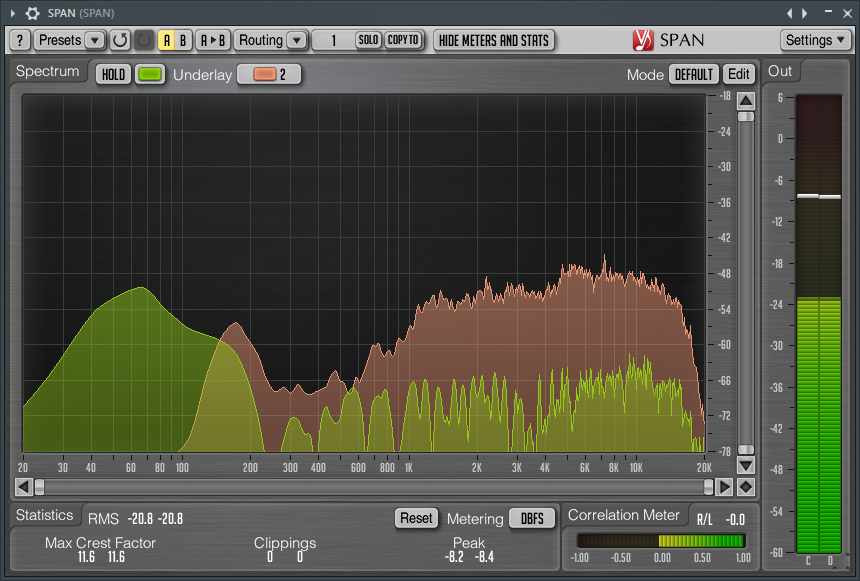Select the Out meter tab

point(780,71)
